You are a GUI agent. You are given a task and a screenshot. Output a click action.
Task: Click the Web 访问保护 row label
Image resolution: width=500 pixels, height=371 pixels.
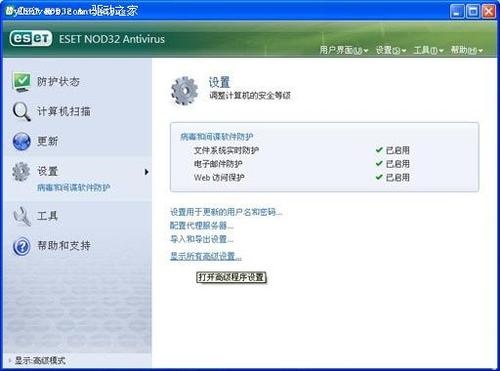pos(219,178)
